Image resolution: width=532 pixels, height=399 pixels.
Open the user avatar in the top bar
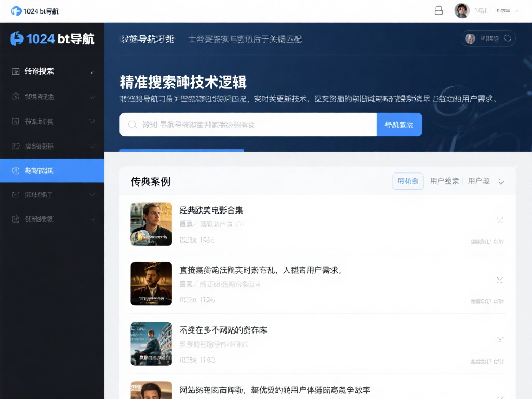click(x=461, y=10)
